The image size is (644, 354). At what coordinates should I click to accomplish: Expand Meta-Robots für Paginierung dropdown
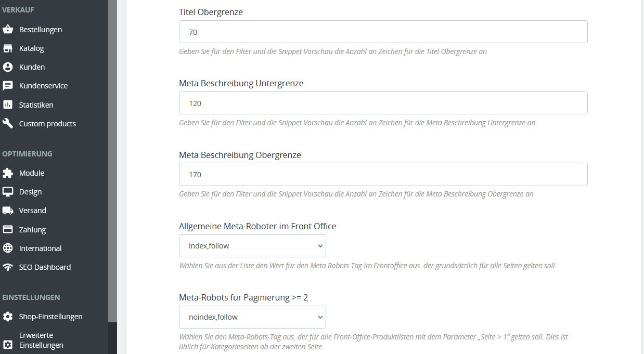point(252,317)
